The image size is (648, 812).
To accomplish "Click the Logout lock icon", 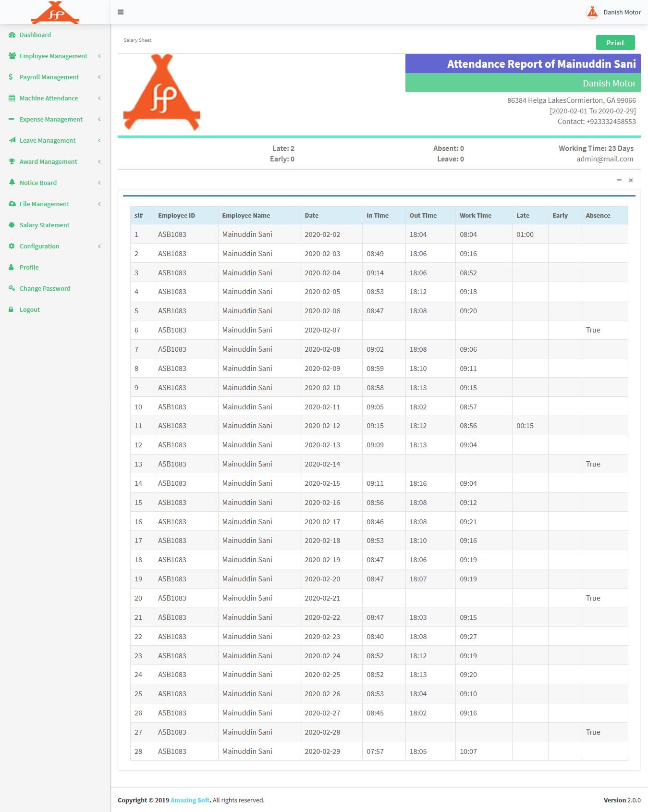I will (11, 310).
